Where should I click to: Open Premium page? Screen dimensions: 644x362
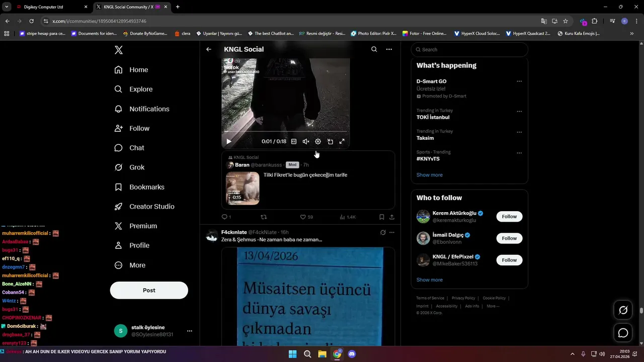tap(136, 226)
